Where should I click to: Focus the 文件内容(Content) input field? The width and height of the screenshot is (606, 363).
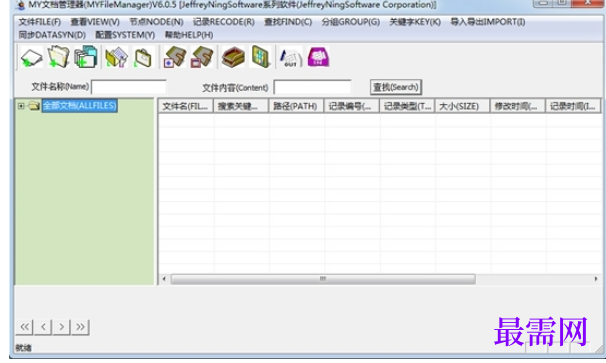click(x=312, y=87)
